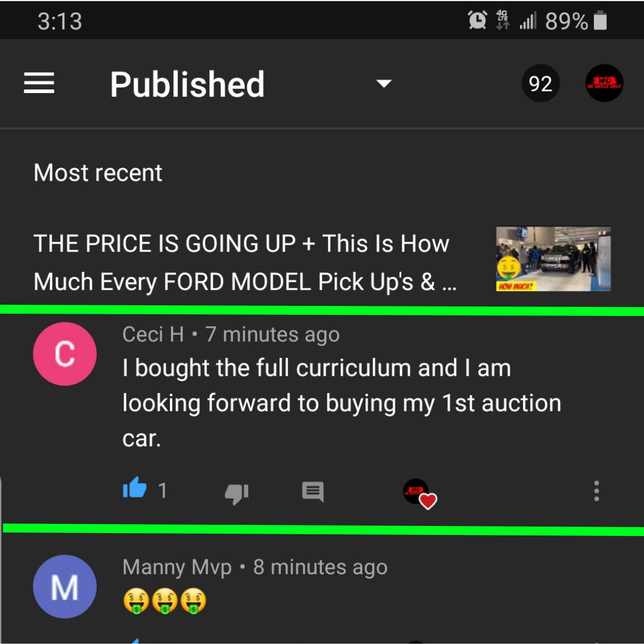Open Manny Mvp's purple profile avatar
The height and width of the screenshot is (644, 644).
click(65, 587)
